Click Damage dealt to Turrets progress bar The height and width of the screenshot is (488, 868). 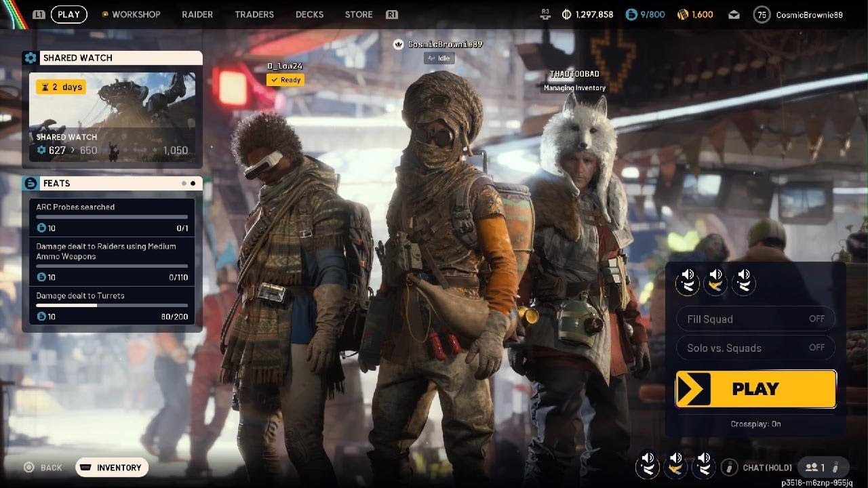pos(112,306)
